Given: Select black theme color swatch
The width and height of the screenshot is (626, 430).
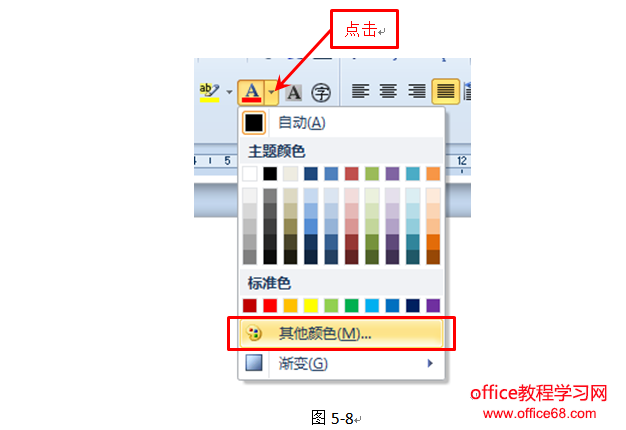Looking at the screenshot, I should click(x=270, y=174).
